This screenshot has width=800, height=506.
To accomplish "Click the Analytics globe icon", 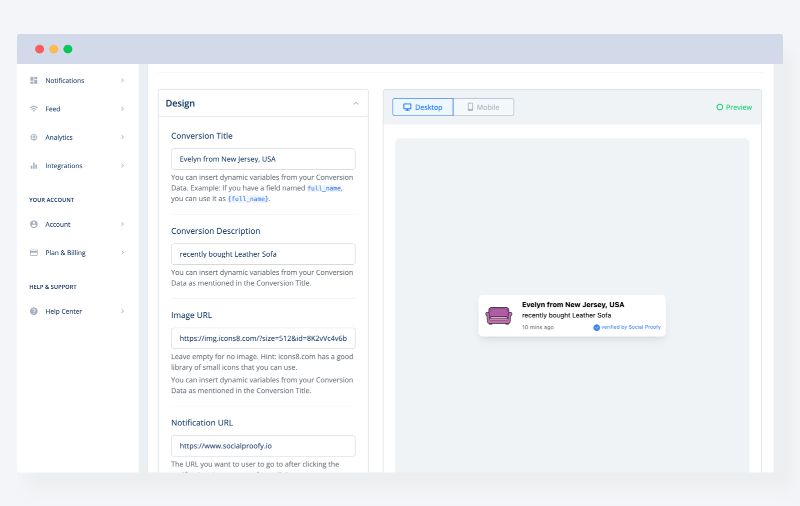I will click(x=34, y=137).
